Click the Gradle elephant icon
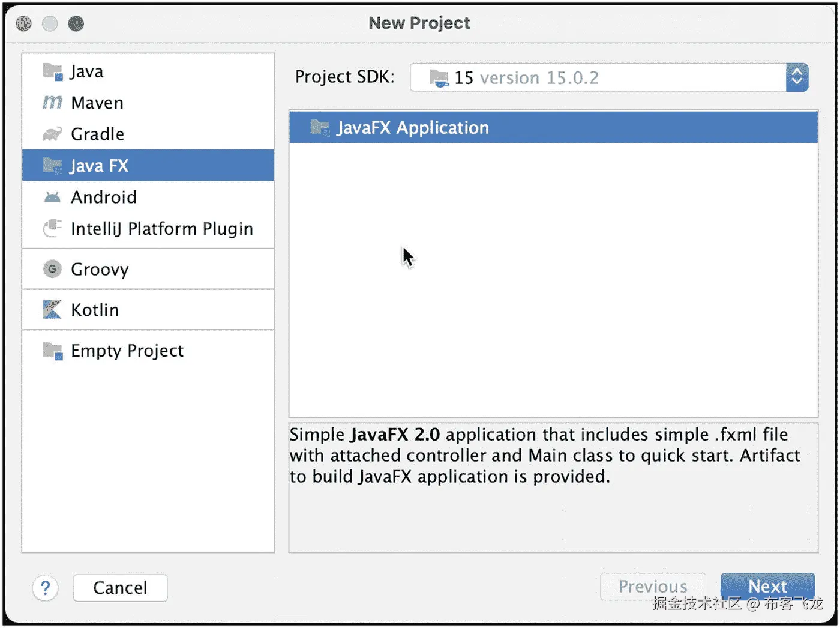This screenshot has height=628, width=840. [53, 134]
